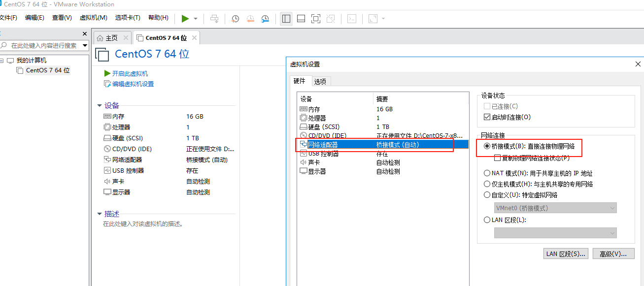Select the Send Ctrl+Alt+Del icon
The image size is (644, 286).
[x=214, y=18]
